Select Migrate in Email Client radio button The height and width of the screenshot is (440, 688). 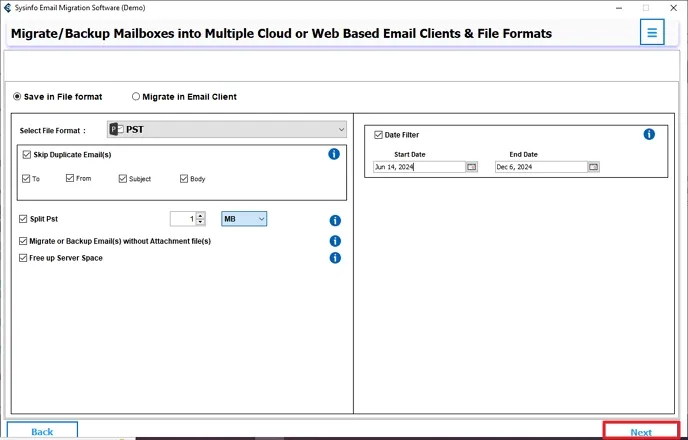pyautogui.click(x=136, y=97)
